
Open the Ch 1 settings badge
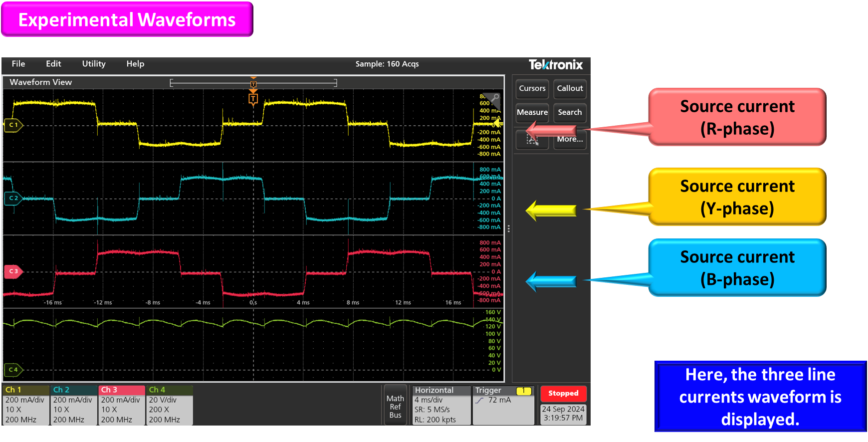(x=25, y=405)
